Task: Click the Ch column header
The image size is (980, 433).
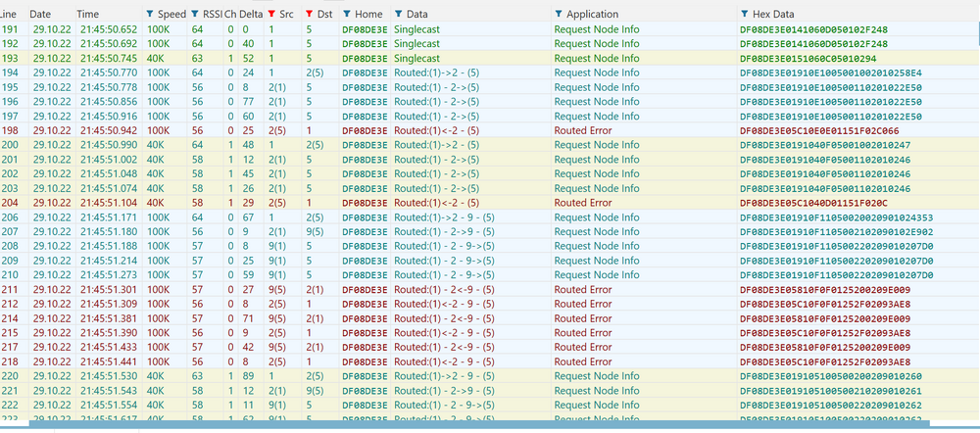Action: click(x=229, y=15)
